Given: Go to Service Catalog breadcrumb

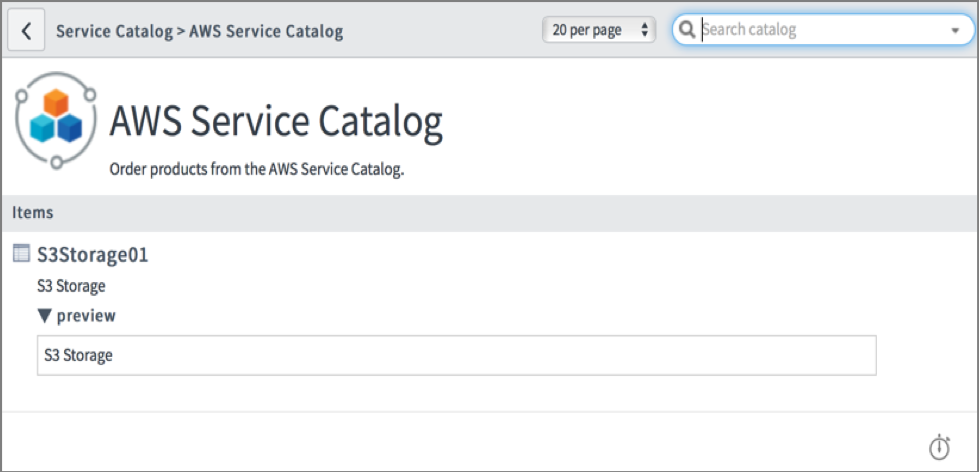Looking at the screenshot, I should [x=114, y=31].
